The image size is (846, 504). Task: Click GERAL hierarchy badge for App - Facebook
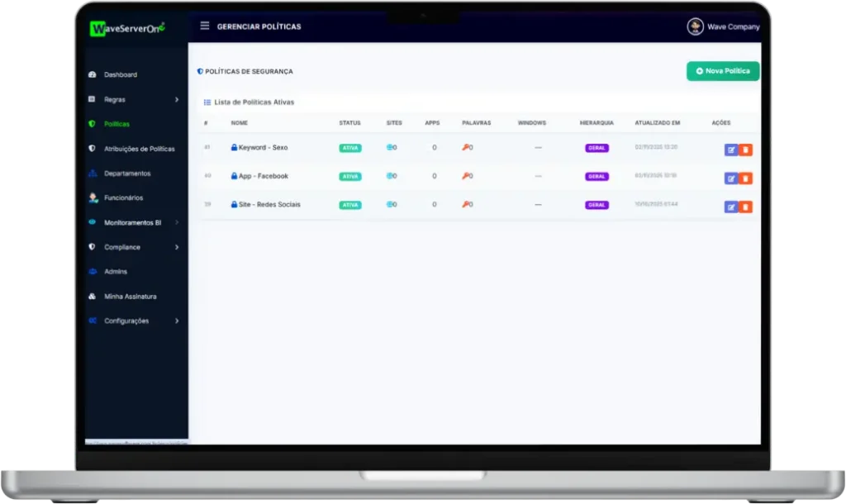click(596, 176)
